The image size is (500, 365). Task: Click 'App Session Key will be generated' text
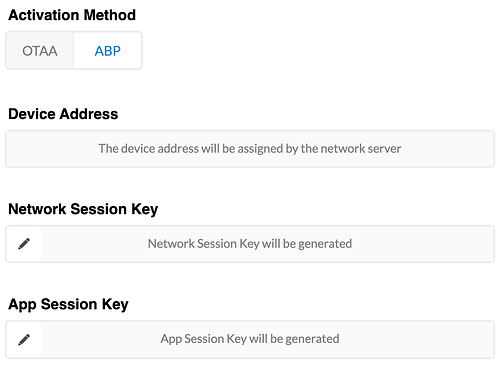(x=250, y=339)
